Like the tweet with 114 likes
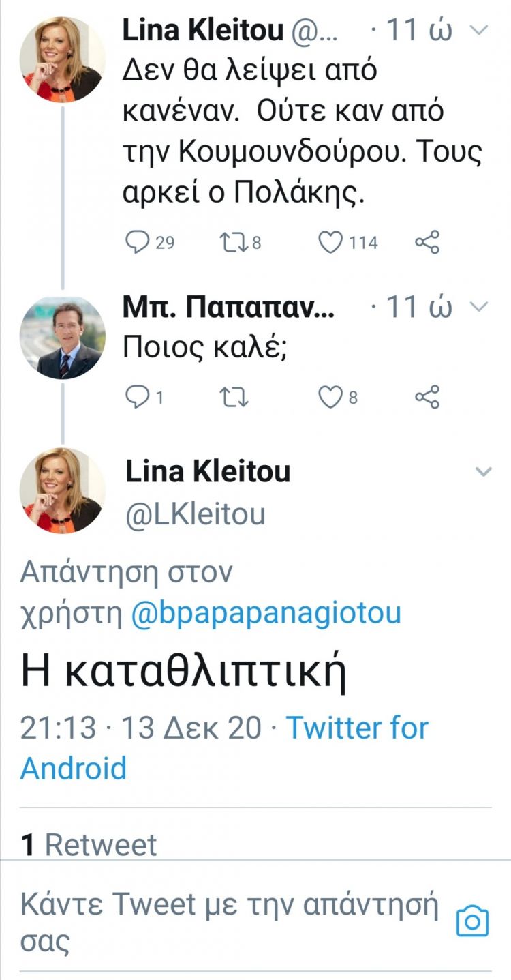The height and width of the screenshot is (980, 511). (330, 242)
